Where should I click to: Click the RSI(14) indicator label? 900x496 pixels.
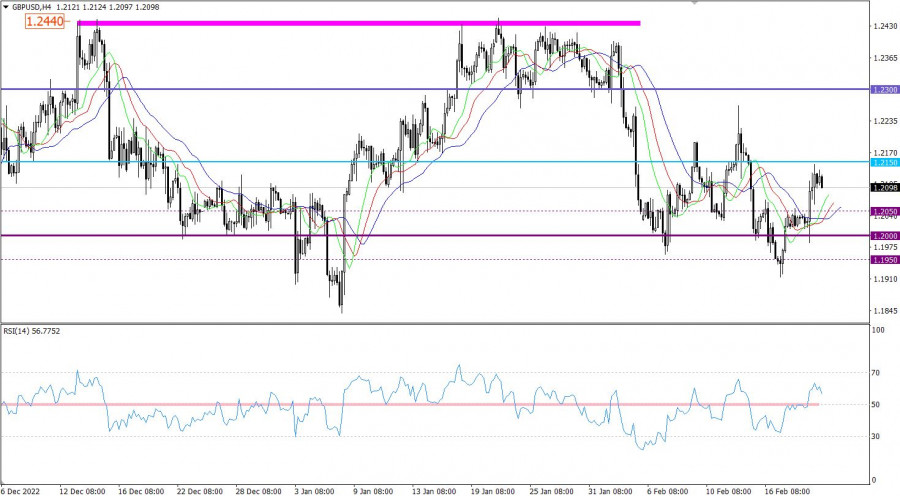[x=30, y=328]
